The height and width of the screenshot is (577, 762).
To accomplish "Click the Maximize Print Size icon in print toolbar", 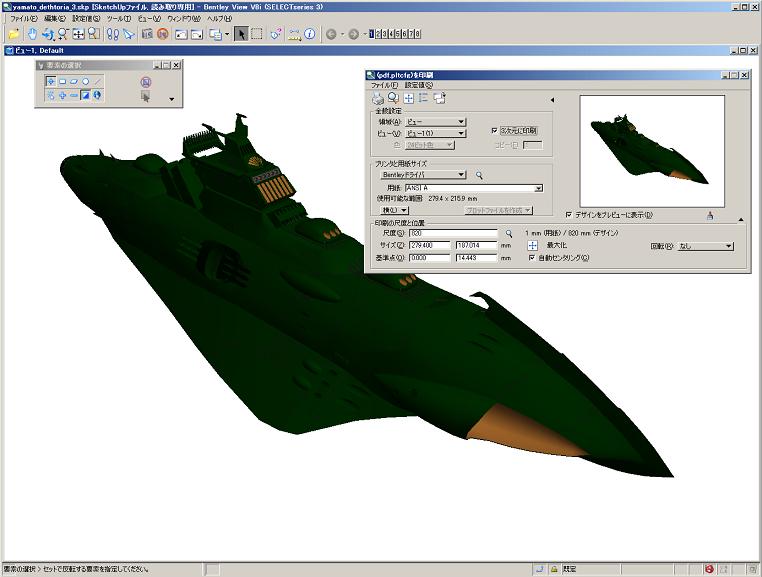I will (x=409, y=98).
